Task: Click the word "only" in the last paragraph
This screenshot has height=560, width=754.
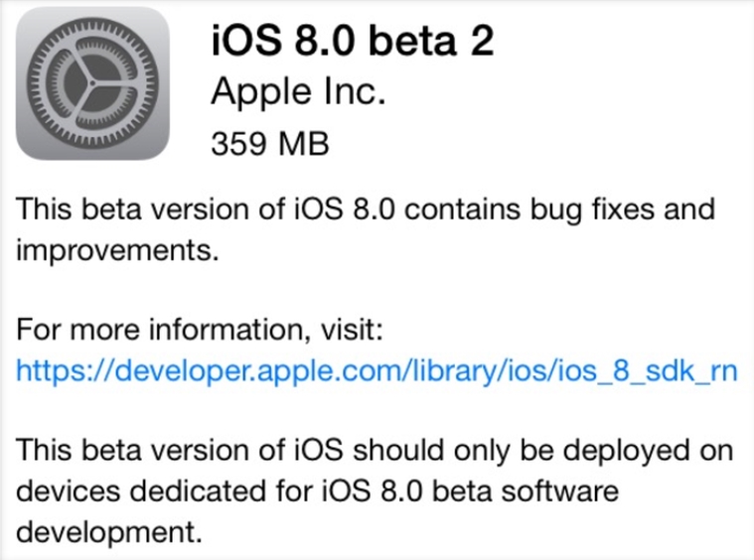Action: 475,449
